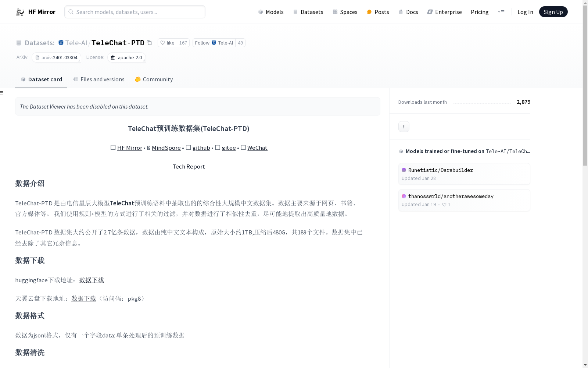Image resolution: width=588 pixels, height=368 pixels.
Task: Click the HF Mirror logo icon
Action: click(x=20, y=12)
